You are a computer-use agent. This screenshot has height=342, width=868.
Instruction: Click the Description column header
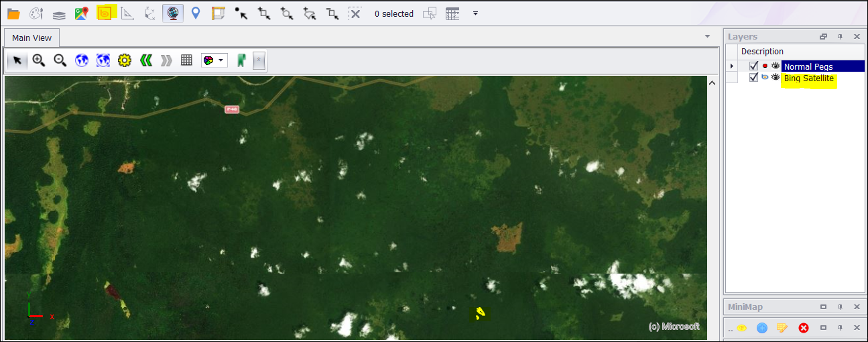click(x=762, y=52)
